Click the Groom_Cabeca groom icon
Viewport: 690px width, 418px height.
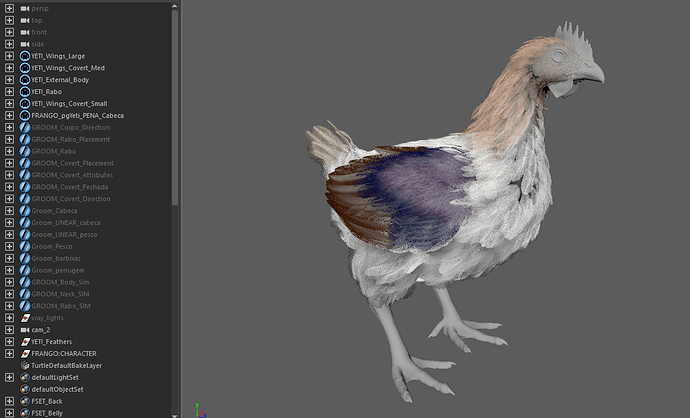point(24,211)
